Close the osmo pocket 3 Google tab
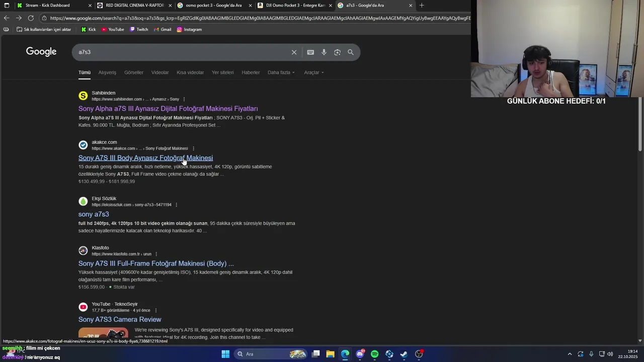Viewport: 644px width, 362px height. pos(250,6)
